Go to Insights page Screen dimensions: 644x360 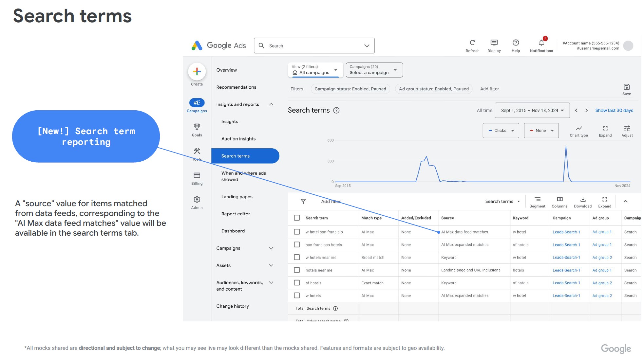point(230,122)
